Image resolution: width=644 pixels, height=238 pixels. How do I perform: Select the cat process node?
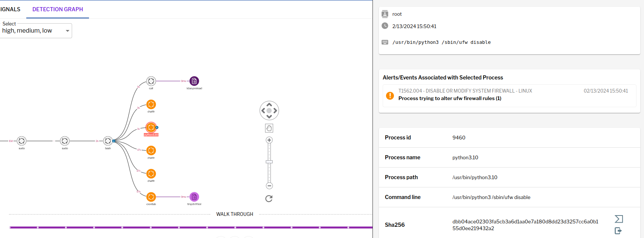click(151, 81)
